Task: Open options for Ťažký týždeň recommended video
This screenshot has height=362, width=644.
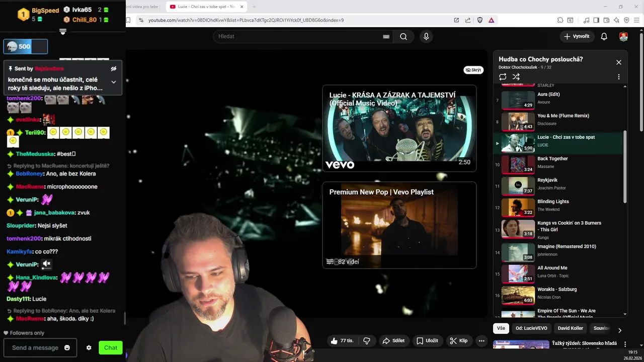Action: [x=625, y=344]
